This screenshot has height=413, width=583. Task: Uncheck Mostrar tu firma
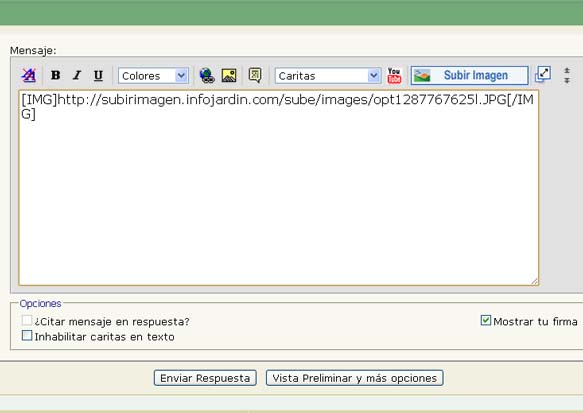(486, 320)
